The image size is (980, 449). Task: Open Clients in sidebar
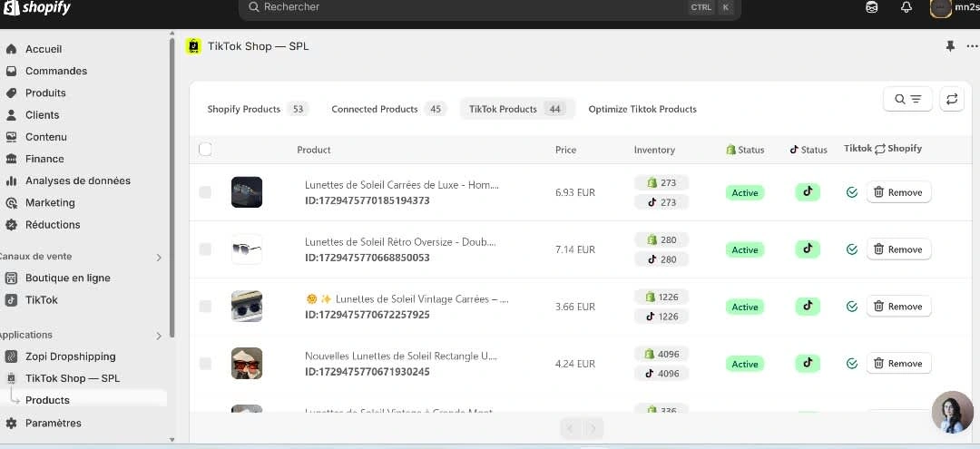[x=42, y=115]
